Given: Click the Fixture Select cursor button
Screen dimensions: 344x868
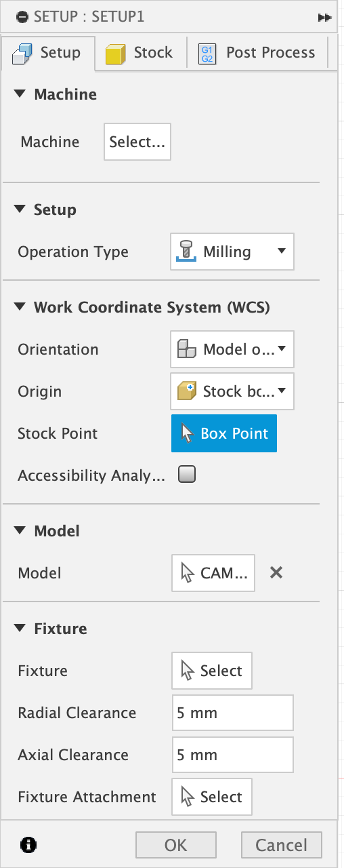Looking at the screenshot, I should click(212, 671).
